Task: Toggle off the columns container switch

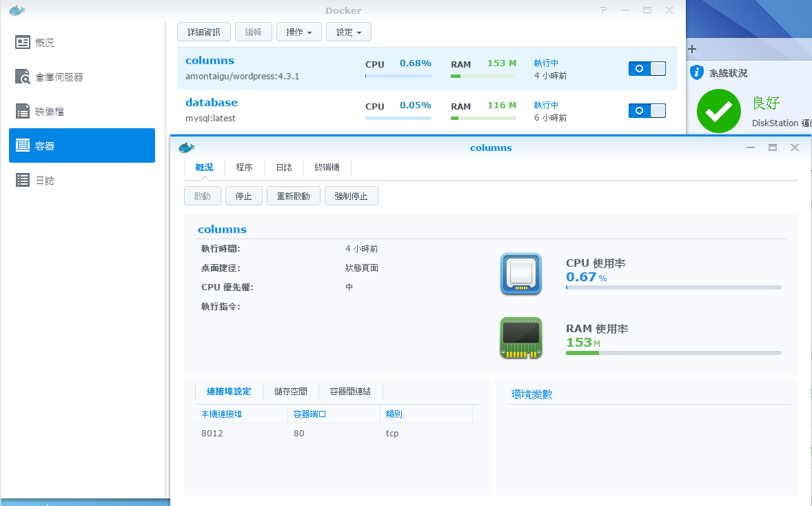Action: (x=647, y=68)
